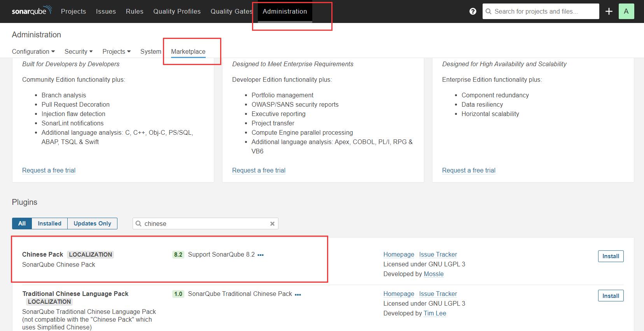The height and width of the screenshot is (331, 644).
Task: Click the Traditional Chinese Language Pack name
Action: 75,294
